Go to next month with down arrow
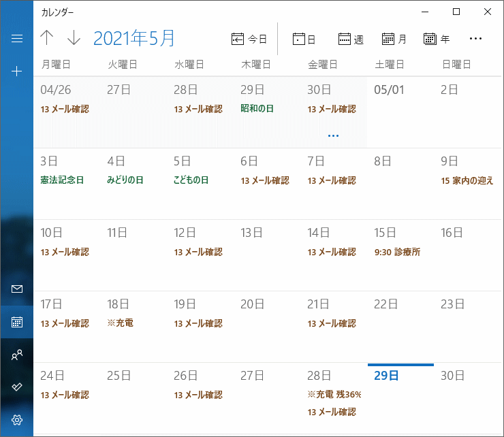This screenshot has width=504, height=437. click(74, 37)
